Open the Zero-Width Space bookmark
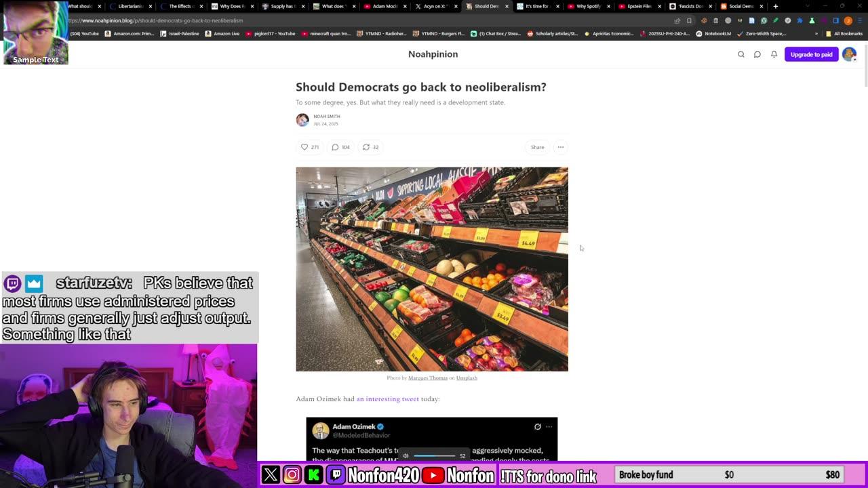This screenshot has width=868, height=488. click(x=761, y=33)
